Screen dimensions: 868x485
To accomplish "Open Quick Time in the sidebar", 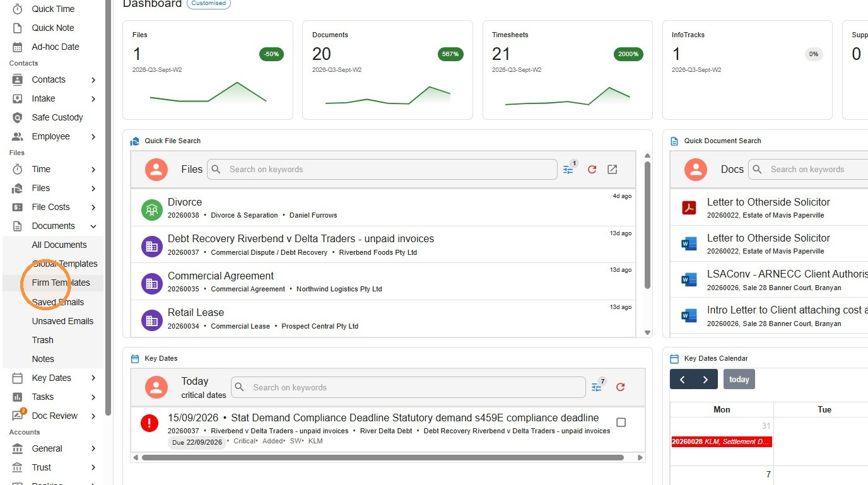I will (53, 9).
